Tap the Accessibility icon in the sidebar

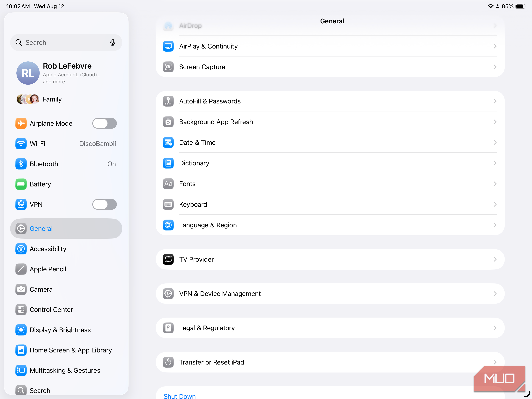(21, 249)
